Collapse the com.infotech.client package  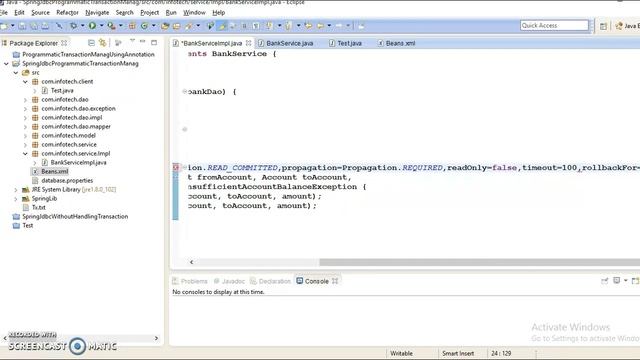point(25,82)
